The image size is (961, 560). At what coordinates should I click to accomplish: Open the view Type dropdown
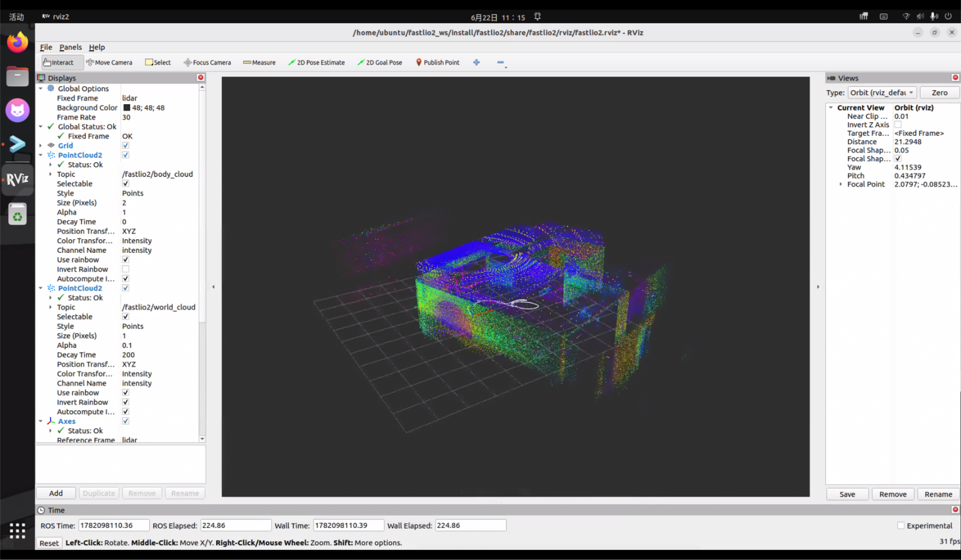pyautogui.click(x=882, y=93)
